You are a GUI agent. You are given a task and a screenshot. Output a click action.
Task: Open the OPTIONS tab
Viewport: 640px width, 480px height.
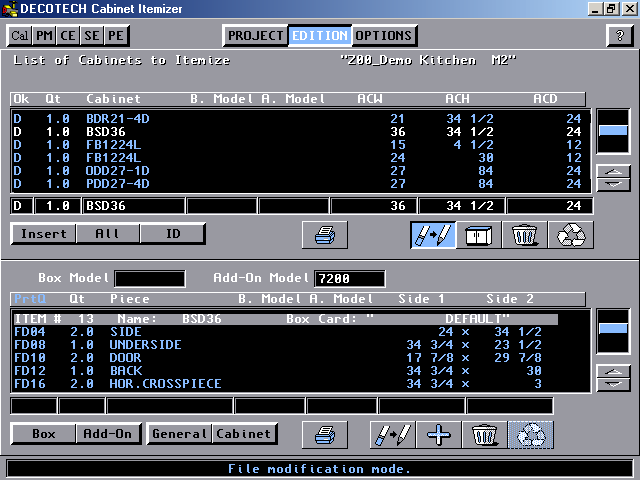pyautogui.click(x=384, y=36)
